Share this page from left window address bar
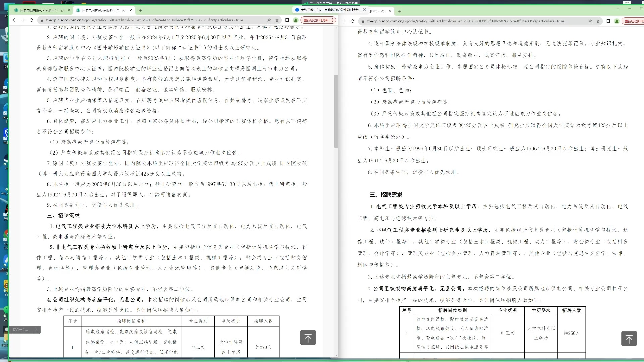Viewport: 644px width, 362px height. tap(269, 20)
